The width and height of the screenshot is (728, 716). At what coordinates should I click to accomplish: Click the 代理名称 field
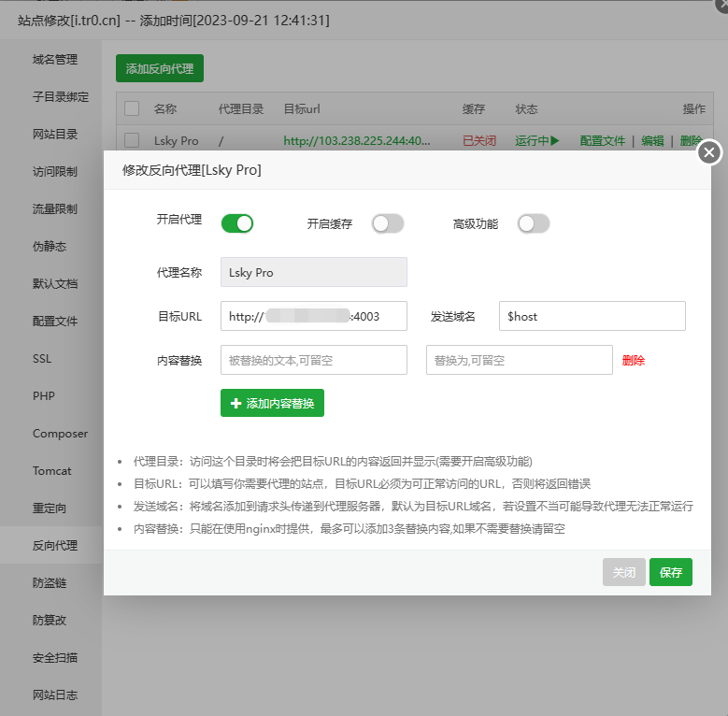[x=314, y=272]
